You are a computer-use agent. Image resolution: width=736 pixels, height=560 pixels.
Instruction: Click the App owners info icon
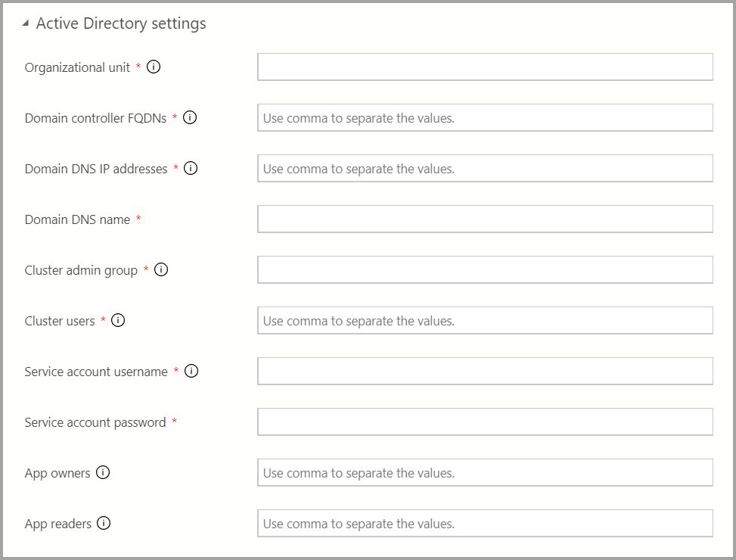(x=103, y=472)
